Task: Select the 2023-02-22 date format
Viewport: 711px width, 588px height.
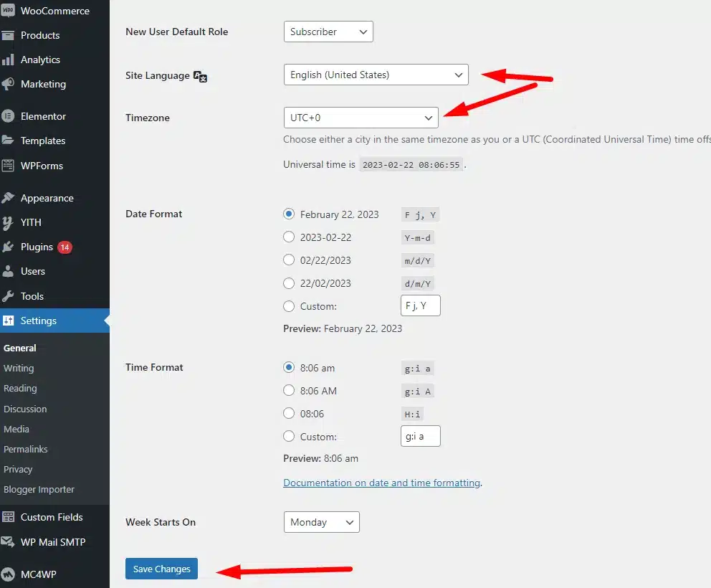Action: (x=289, y=237)
